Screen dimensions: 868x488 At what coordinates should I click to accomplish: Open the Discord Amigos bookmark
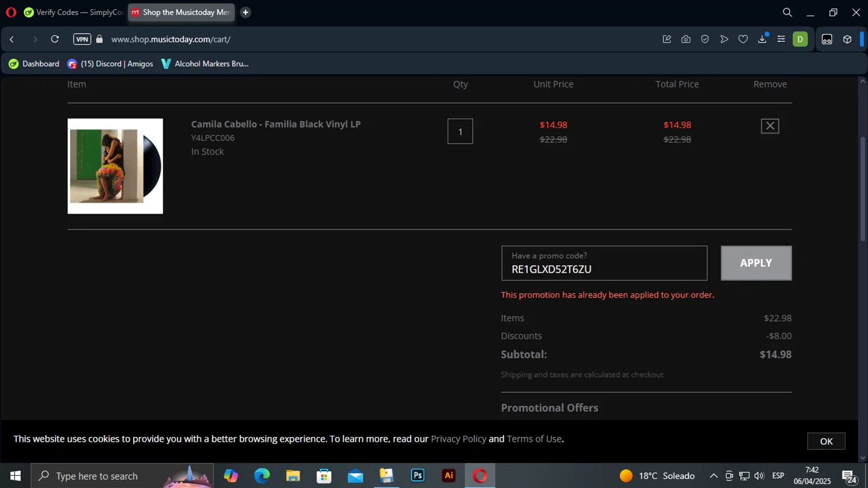pos(110,64)
